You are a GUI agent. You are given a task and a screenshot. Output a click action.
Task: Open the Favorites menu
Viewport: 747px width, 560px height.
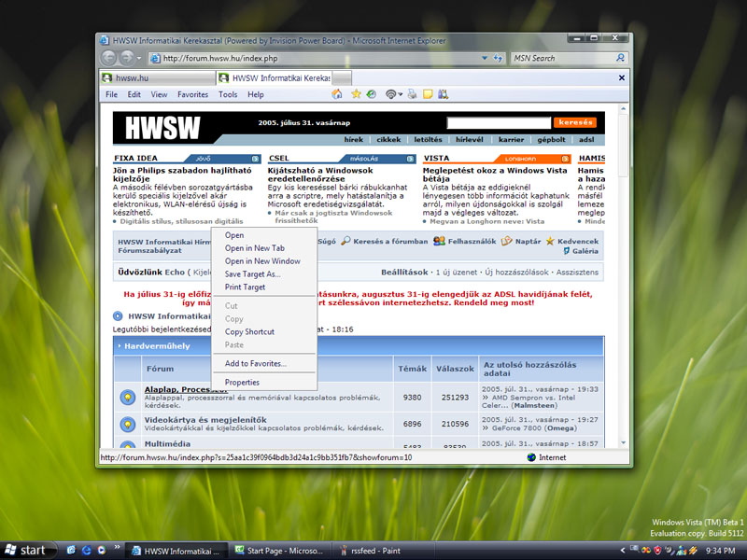pyautogui.click(x=193, y=94)
